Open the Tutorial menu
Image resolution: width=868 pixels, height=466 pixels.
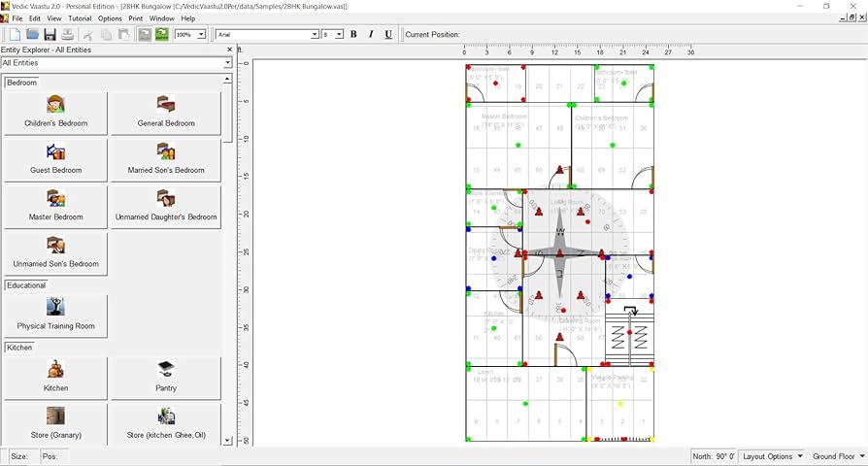tap(80, 18)
